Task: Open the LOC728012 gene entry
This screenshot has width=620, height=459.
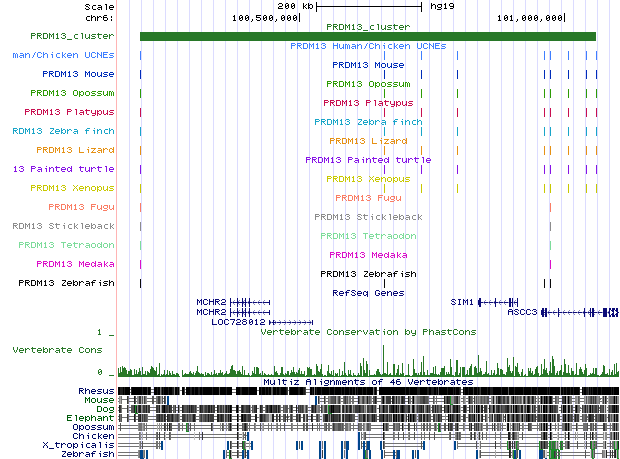Action: [238, 323]
